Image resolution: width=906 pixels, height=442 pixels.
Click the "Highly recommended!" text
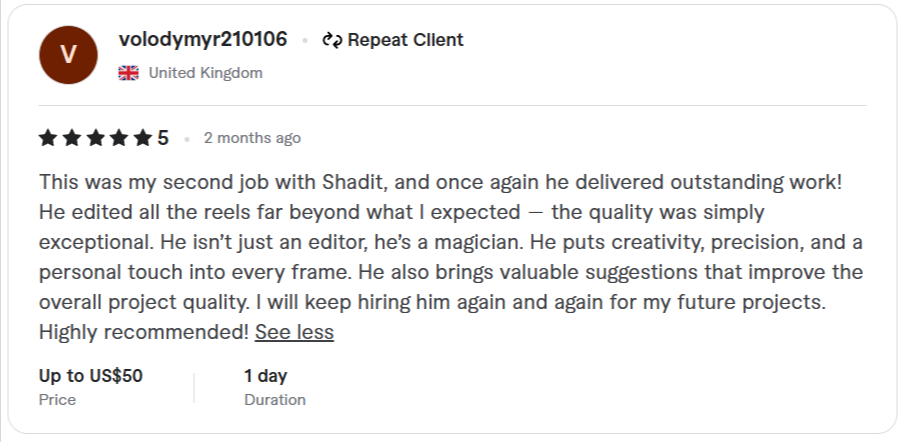(x=144, y=332)
